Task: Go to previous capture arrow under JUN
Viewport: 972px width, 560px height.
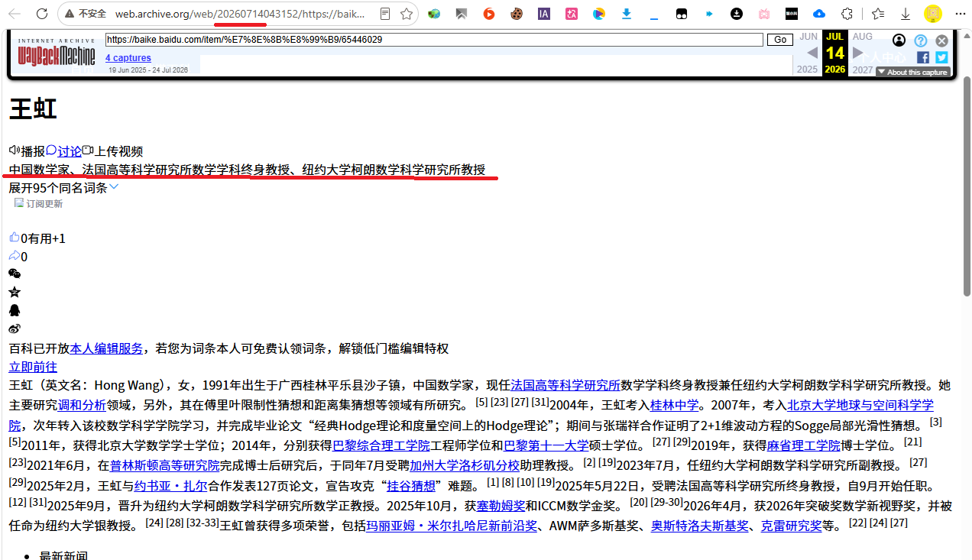Action: [812, 53]
